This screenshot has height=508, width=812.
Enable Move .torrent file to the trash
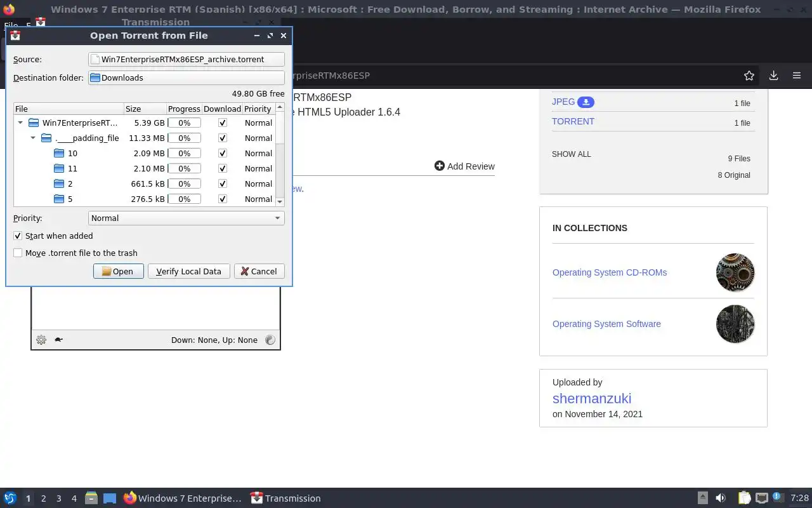(18, 253)
